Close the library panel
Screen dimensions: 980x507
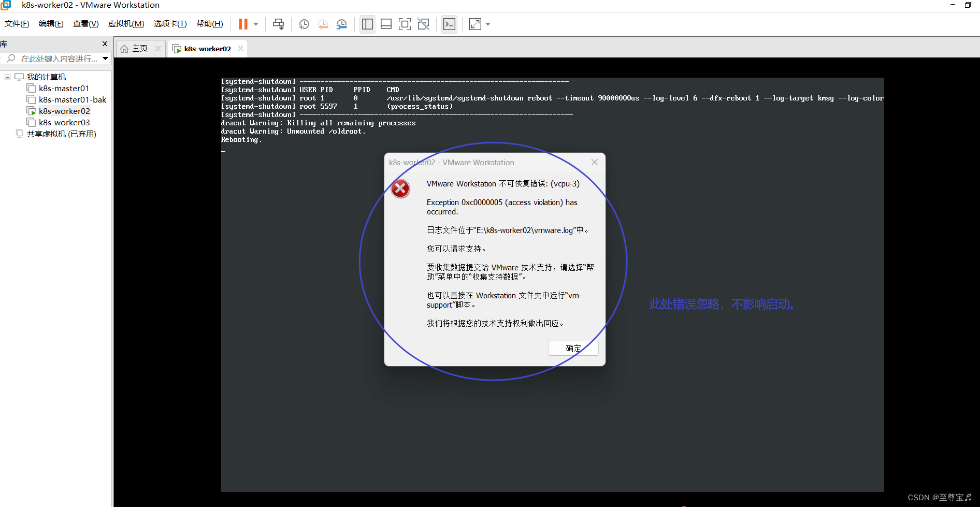[105, 44]
